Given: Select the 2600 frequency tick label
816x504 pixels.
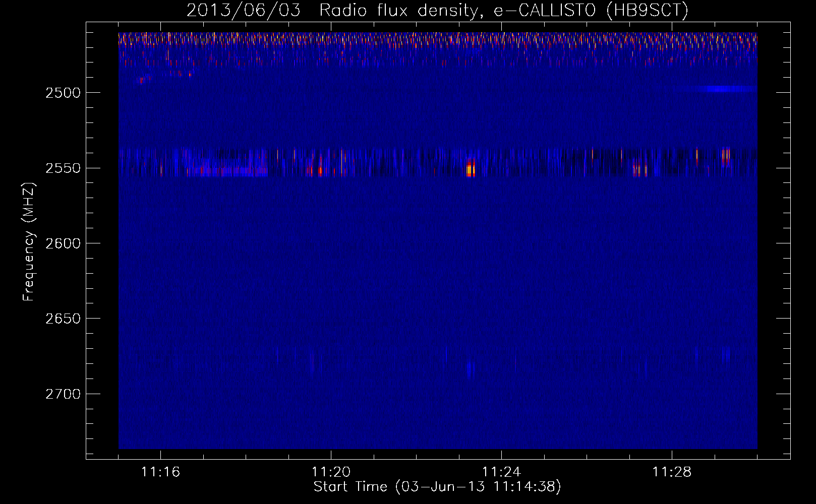Looking at the screenshot, I should 63,243.
